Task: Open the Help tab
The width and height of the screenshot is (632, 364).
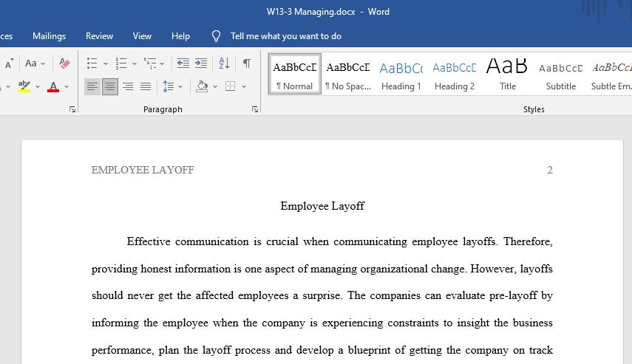Action: click(x=180, y=36)
